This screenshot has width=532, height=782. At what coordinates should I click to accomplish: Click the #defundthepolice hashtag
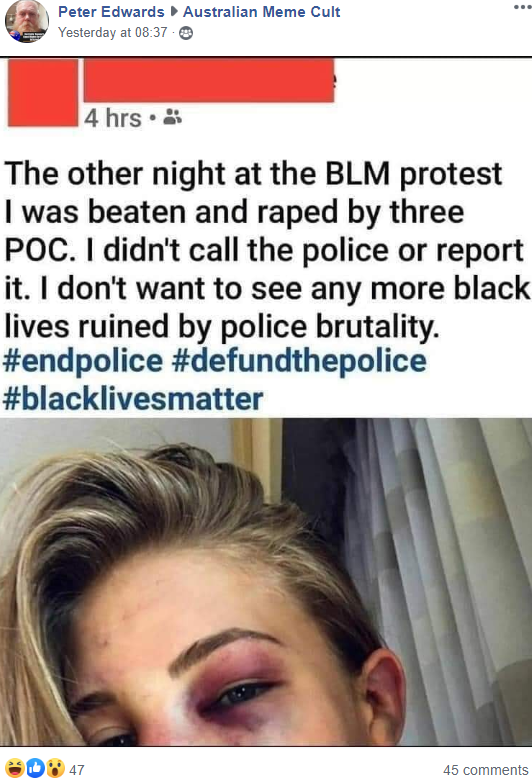pos(299,361)
